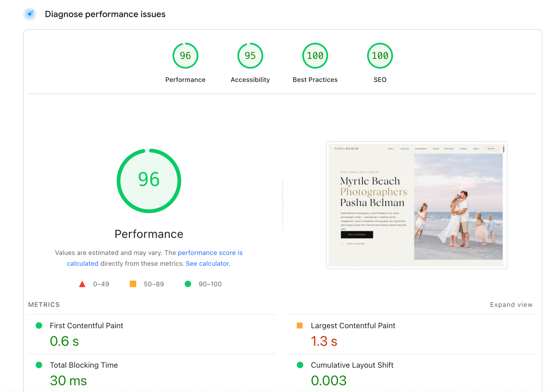The image size is (559, 392).
Task: Click the green circle in the 90–100 legend
Action: pos(188,284)
